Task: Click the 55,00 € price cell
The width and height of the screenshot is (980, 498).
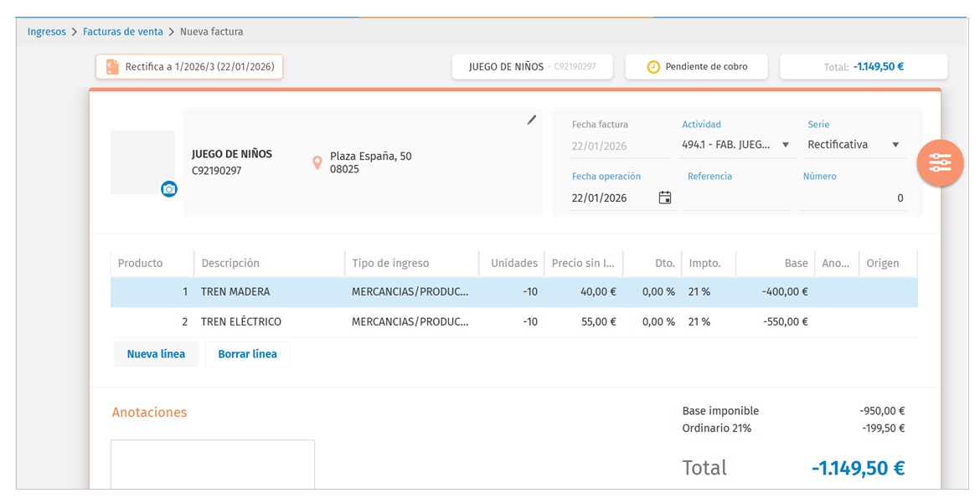Action: (584, 321)
